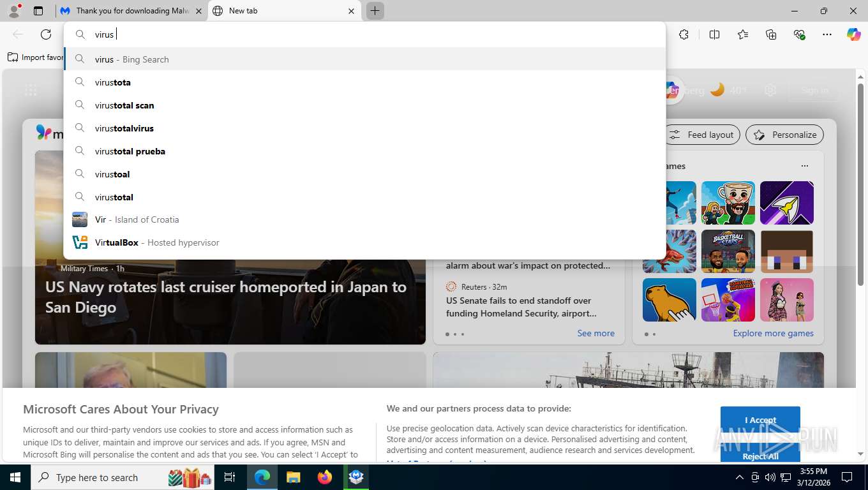Click the browser refresh button

point(46,34)
